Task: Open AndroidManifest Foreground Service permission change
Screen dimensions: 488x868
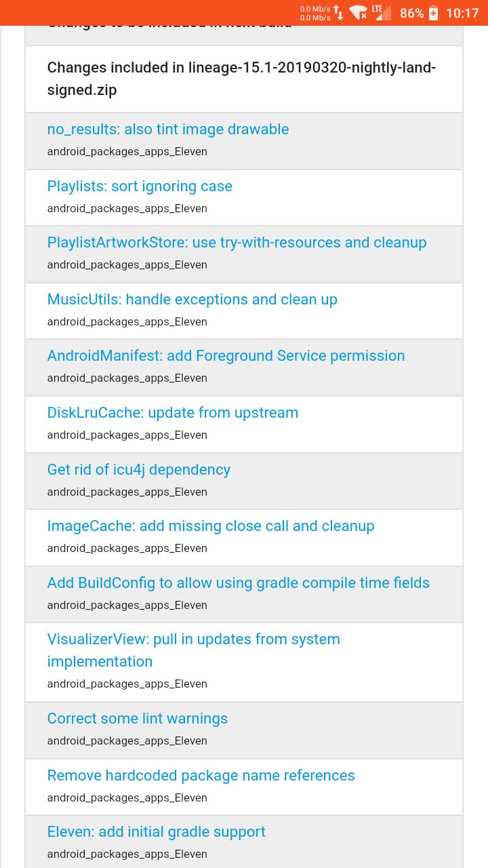Action: pos(226,356)
